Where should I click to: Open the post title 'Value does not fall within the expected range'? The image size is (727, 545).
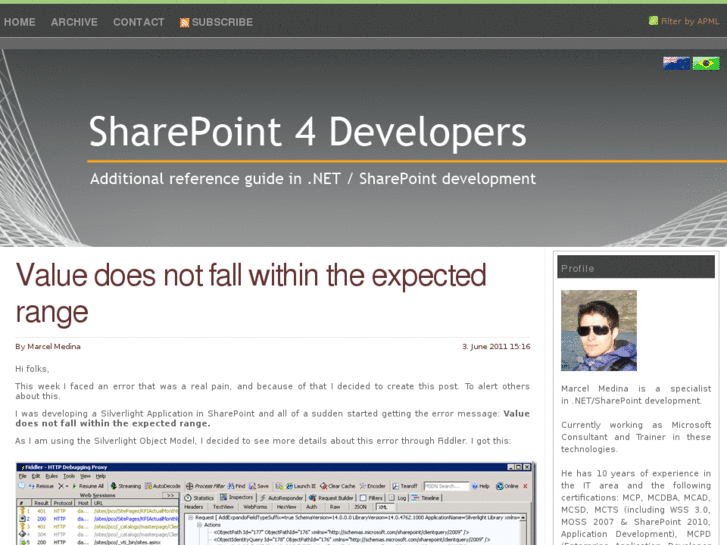(250, 293)
